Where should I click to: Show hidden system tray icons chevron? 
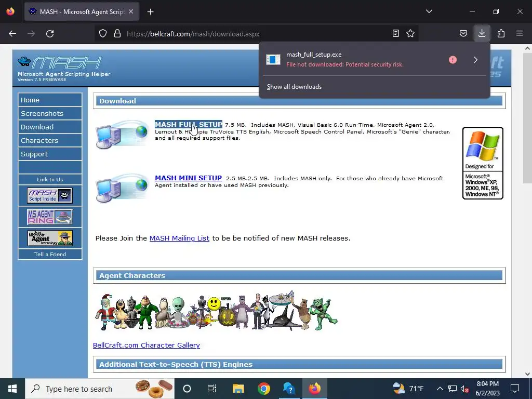(440, 389)
